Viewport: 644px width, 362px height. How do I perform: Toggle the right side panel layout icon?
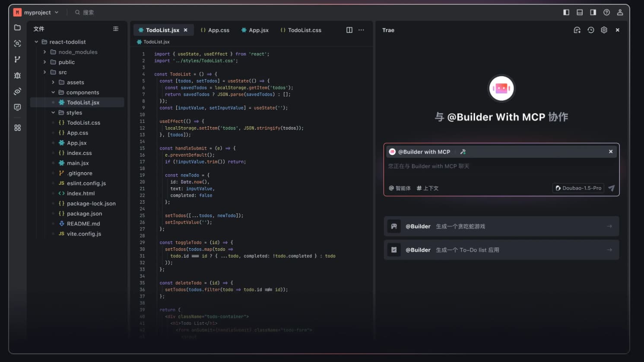point(593,12)
